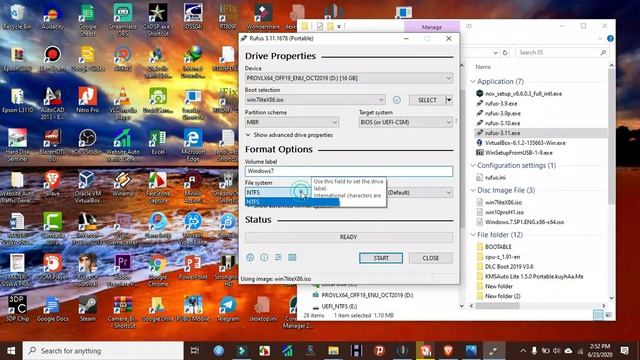Open the Target system dropdown
Screen dimensions: 640x360
(406, 122)
